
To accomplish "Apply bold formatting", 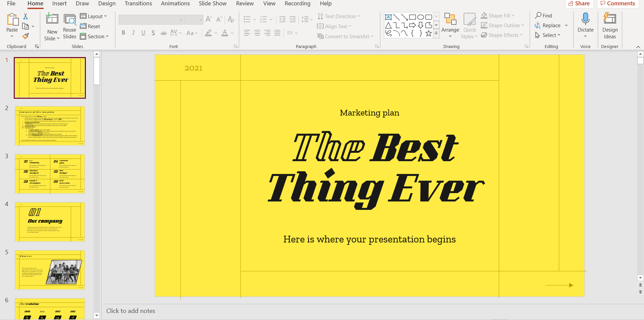I will pyautogui.click(x=123, y=33).
